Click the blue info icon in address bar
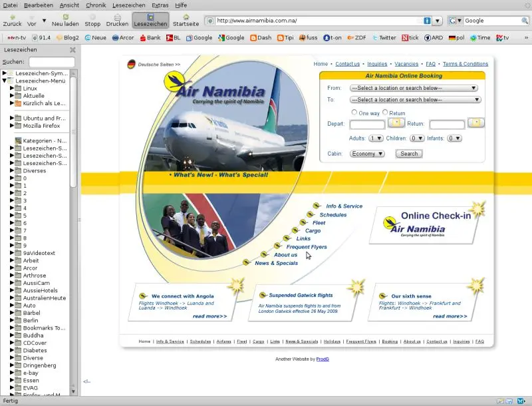 pos(427,21)
